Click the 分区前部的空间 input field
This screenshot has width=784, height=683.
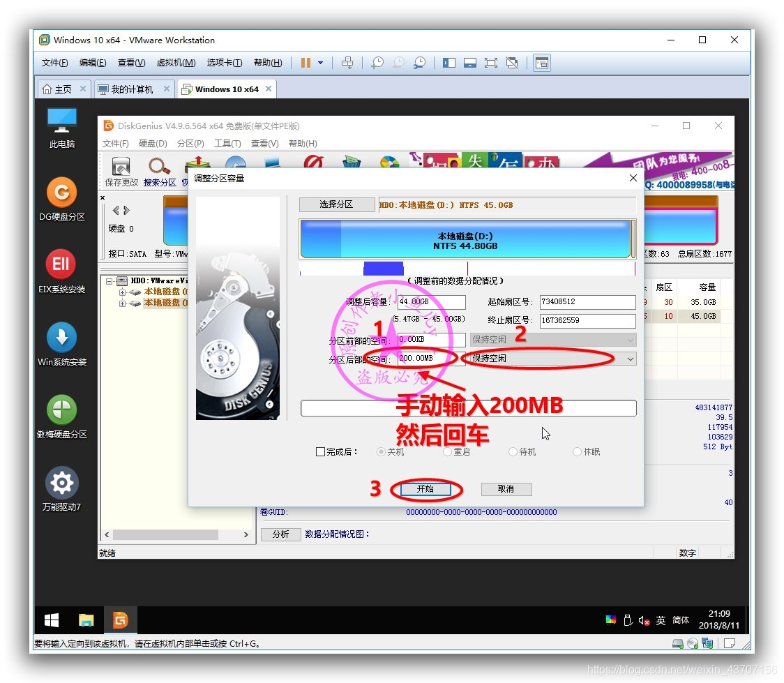(x=432, y=340)
